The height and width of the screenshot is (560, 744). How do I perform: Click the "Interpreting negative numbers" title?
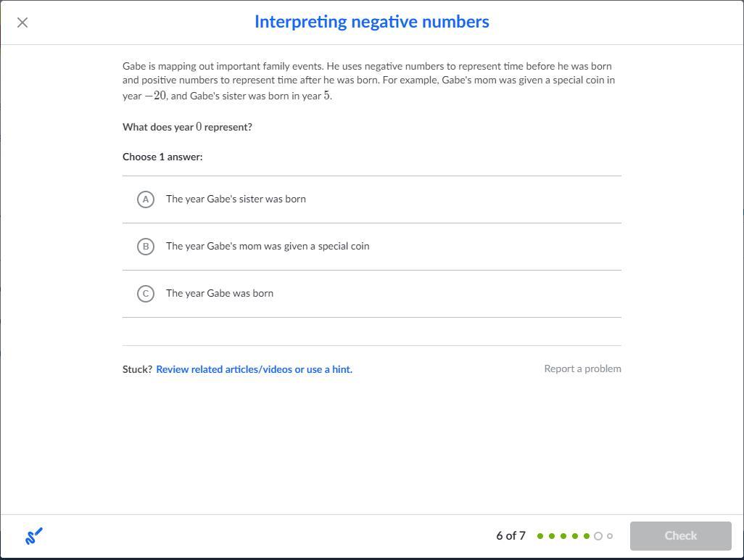tap(371, 22)
